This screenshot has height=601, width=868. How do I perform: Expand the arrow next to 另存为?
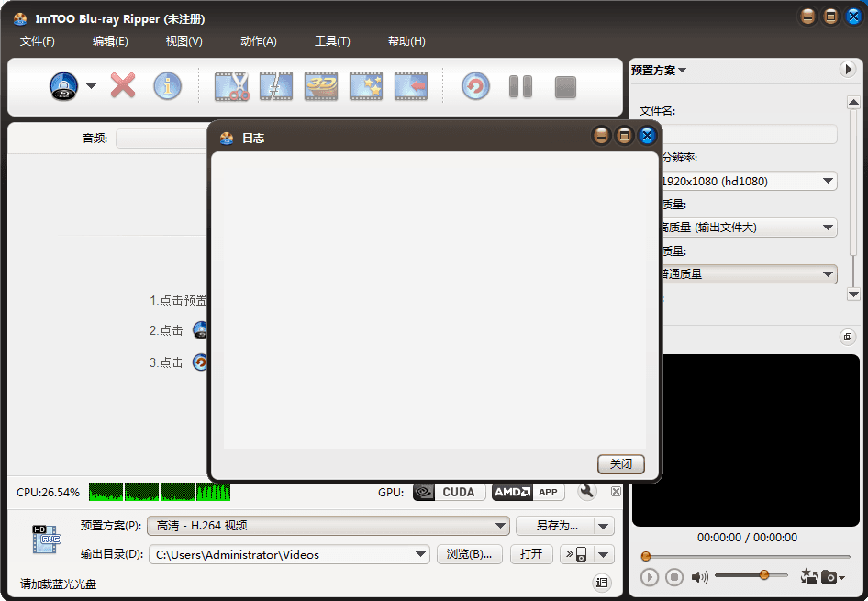point(604,526)
